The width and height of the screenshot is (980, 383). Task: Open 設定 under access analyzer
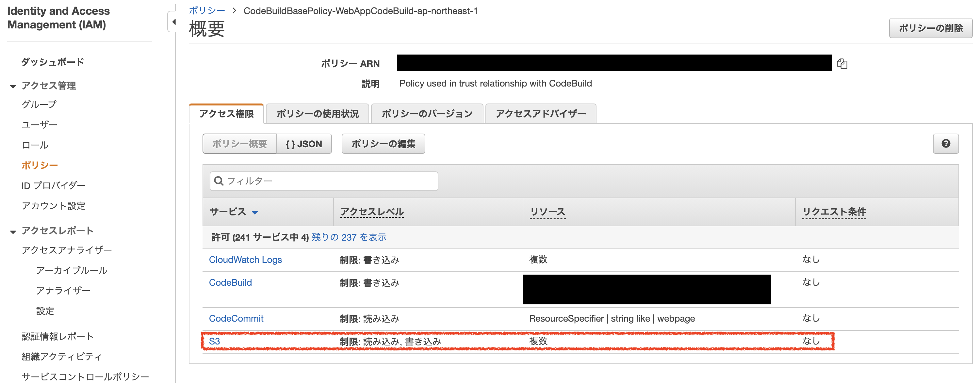pyautogui.click(x=45, y=311)
